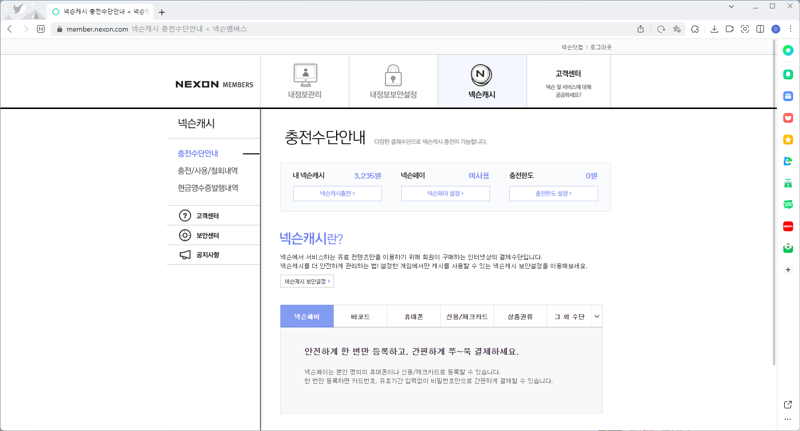
Task: Click the 0원 charge limit value
Action: click(591, 175)
